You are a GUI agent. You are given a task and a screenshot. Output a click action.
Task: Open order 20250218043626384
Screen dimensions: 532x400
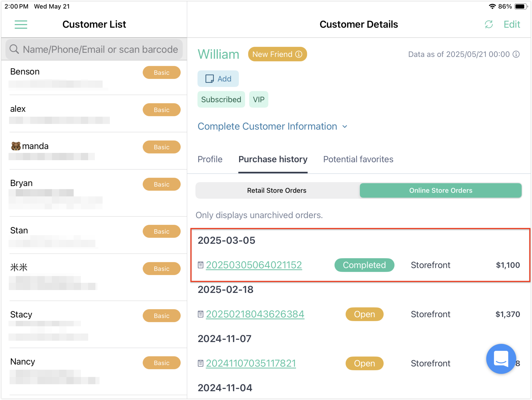pyautogui.click(x=255, y=314)
